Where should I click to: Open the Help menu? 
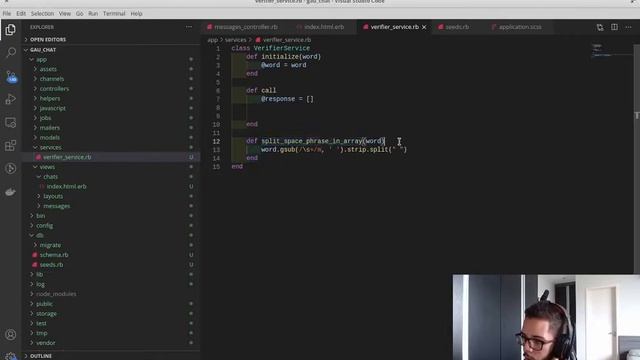pos(136,13)
